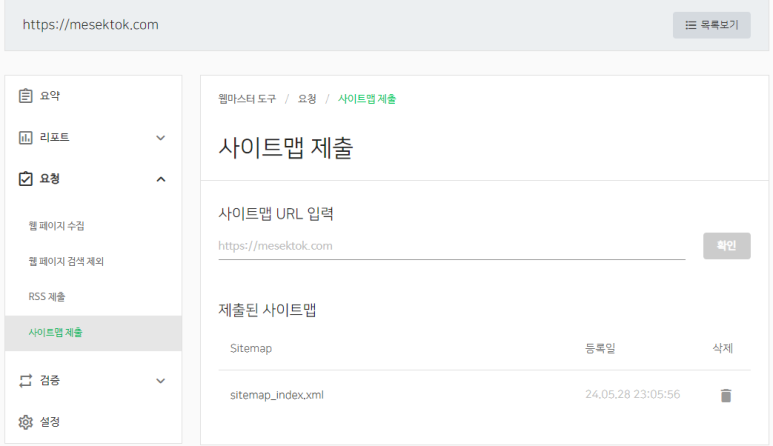Click the 사이트맵 제출 page title
773x446 pixels.
(x=286, y=147)
